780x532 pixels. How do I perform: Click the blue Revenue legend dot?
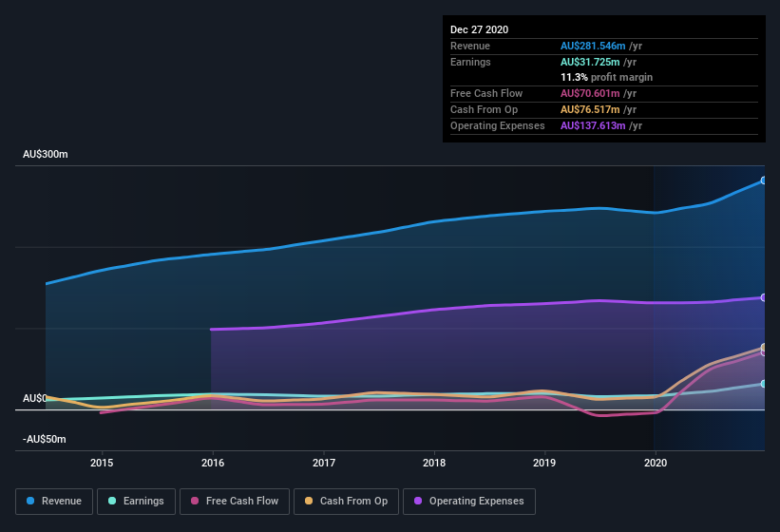tap(31, 501)
